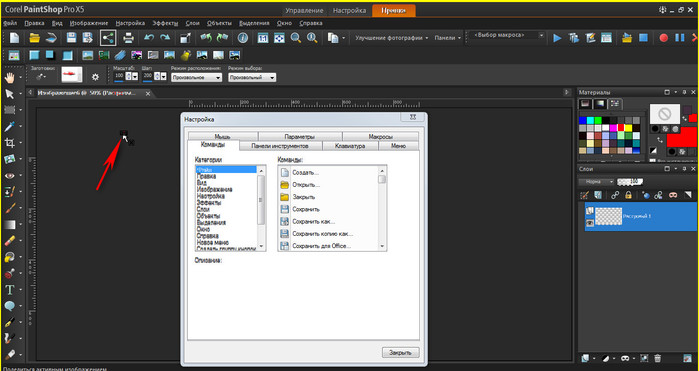Open the Режим расположения dropdown
699x371 pixels.
(x=196, y=78)
